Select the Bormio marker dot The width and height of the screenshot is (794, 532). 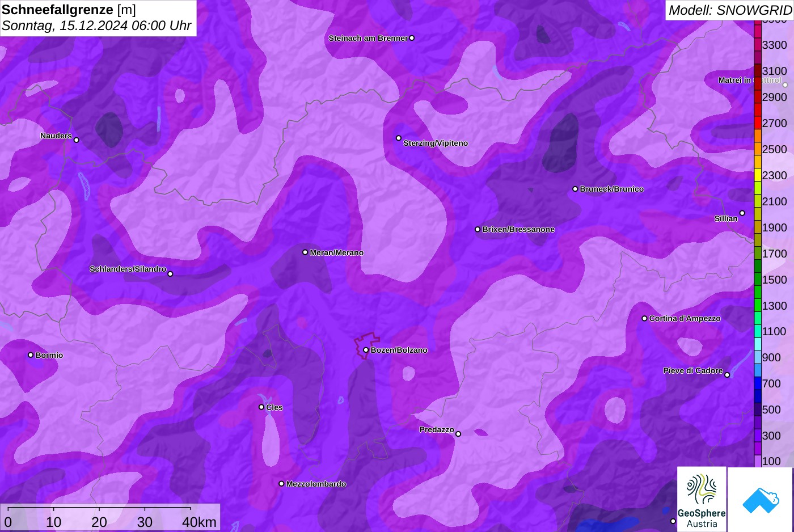coord(31,355)
